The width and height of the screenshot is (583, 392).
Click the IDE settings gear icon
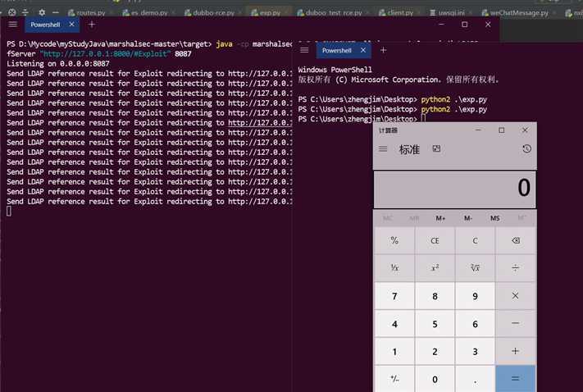coord(42,12)
